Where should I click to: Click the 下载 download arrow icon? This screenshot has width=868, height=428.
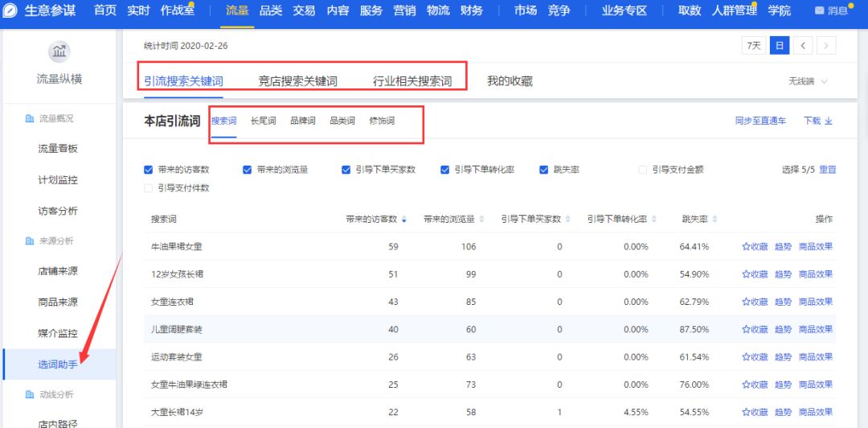[x=828, y=121]
